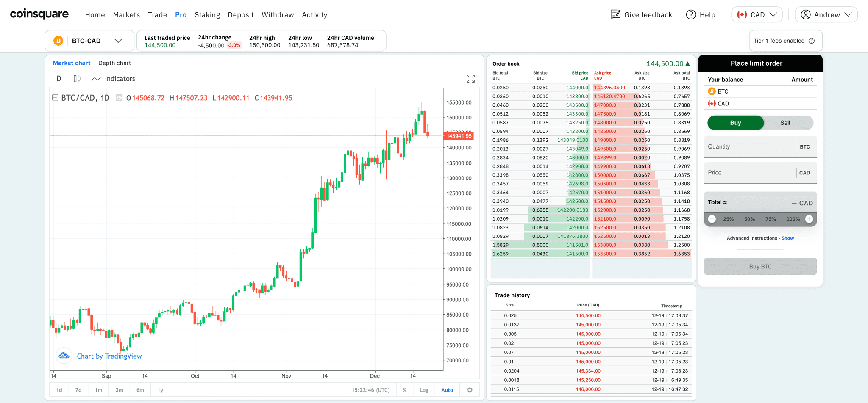Viewport: 868px width, 403px height.
Task: Click the Give feedback icon
Action: [615, 15]
